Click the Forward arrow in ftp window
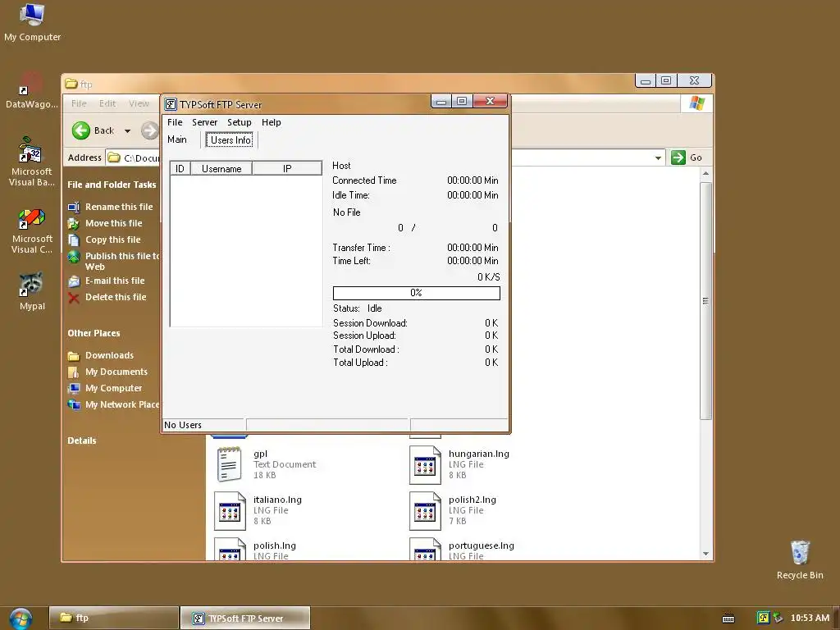840x630 pixels. [x=149, y=130]
